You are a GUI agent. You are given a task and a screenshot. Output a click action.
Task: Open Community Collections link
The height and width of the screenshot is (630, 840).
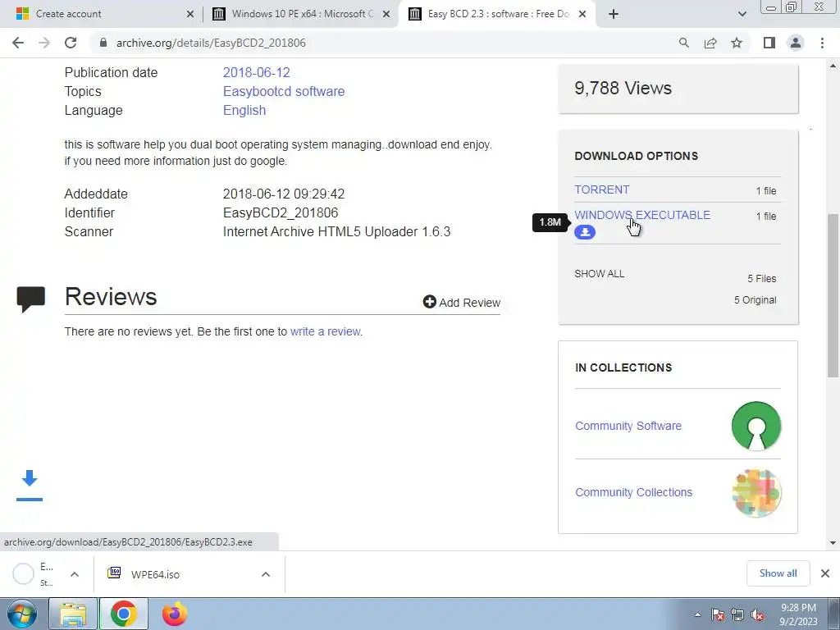[x=633, y=492]
